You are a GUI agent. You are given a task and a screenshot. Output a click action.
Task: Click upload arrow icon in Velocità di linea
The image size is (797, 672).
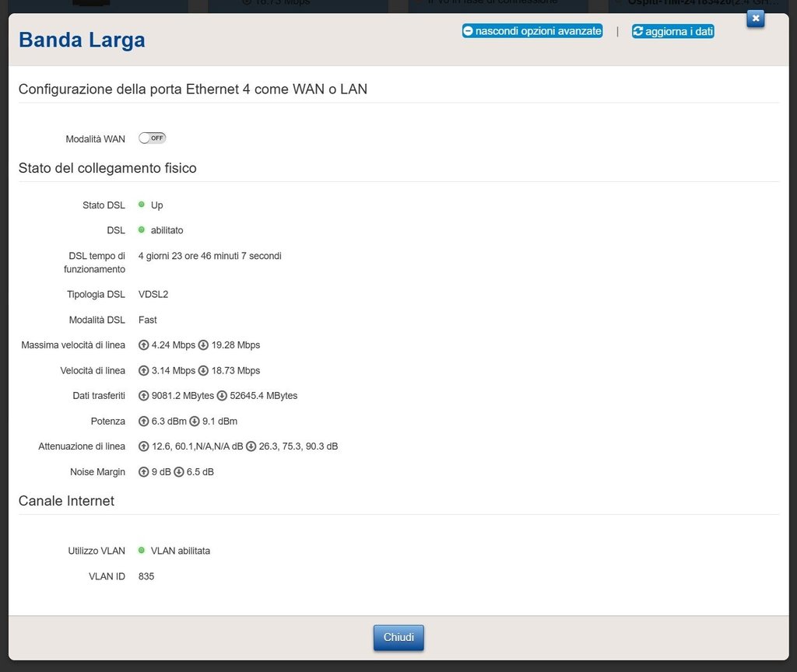[143, 371]
